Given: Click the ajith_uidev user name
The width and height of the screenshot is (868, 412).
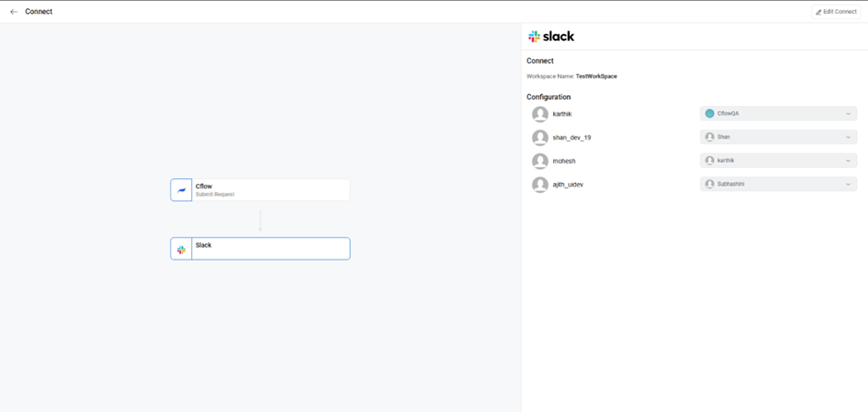Looking at the screenshot, I should coord(568,185).
